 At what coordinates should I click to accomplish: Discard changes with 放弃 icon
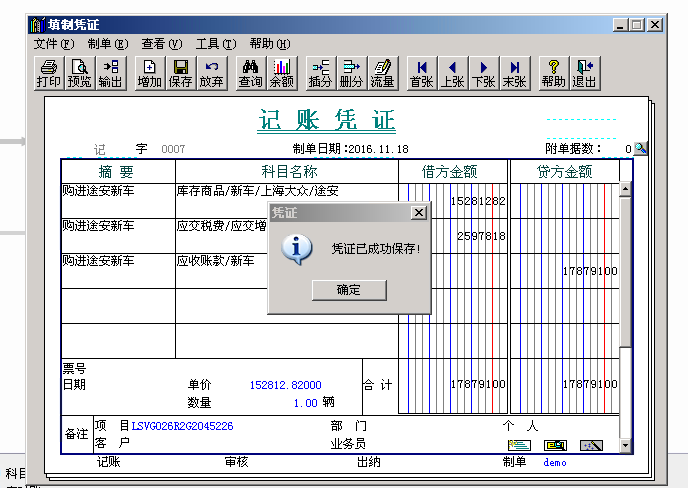[211, 73]
